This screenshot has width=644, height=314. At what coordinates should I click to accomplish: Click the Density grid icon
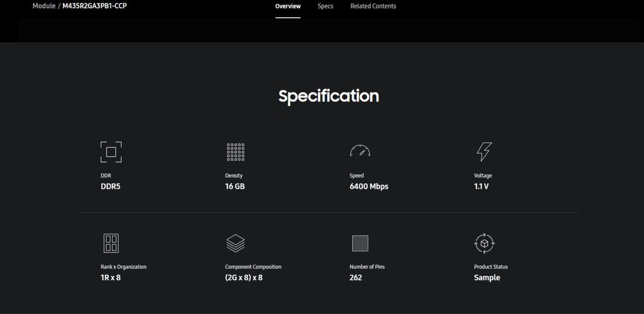(235, 152)
